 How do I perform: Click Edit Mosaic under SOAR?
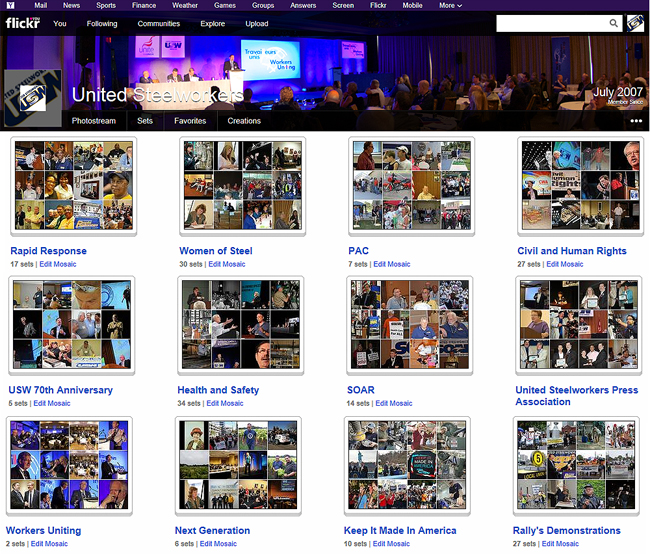pos(393,403)
